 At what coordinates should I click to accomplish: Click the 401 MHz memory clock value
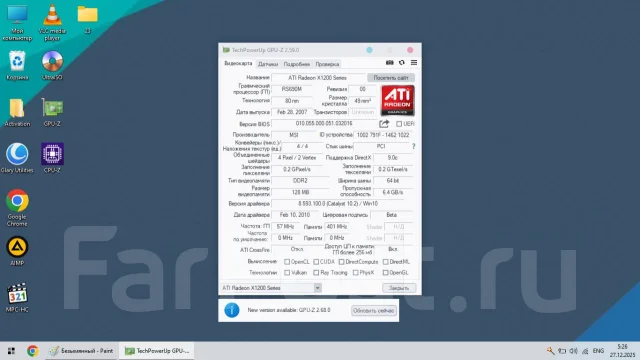click(x=337, y=227)
